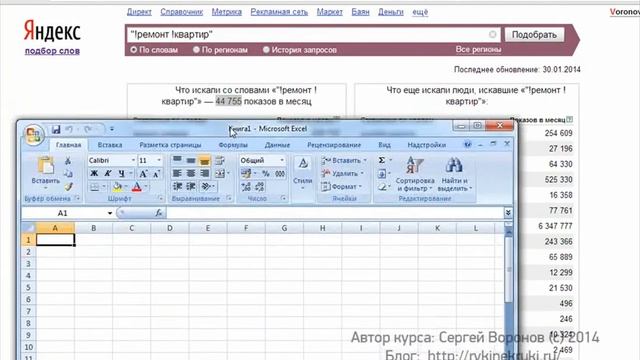Screen dimensions: 640x360
Task: Select the По словам radio button
Action: [x=133, y=50]
